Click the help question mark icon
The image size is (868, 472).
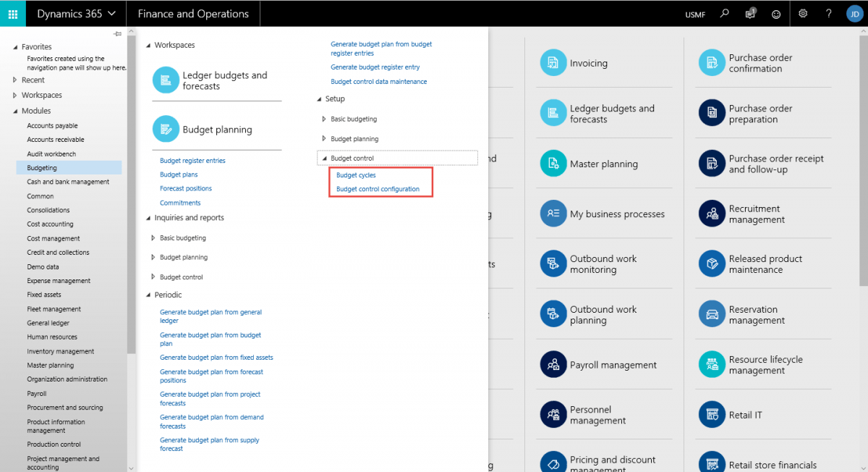829,14
